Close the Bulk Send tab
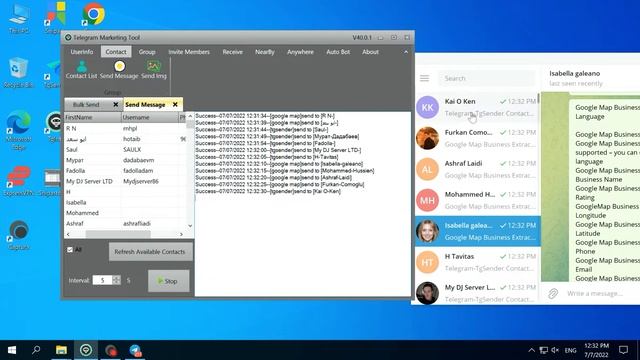The width and height of the screenshot is (640, 360). 116,104
